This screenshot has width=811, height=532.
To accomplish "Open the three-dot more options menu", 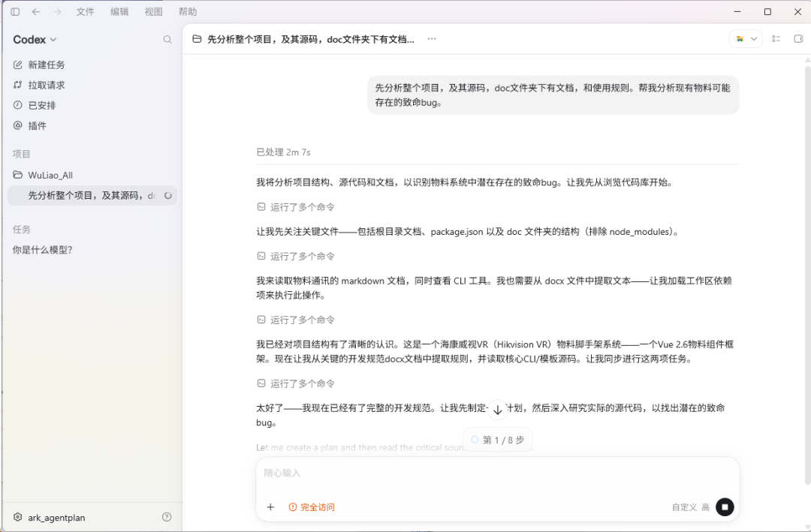I will [432, 39].
